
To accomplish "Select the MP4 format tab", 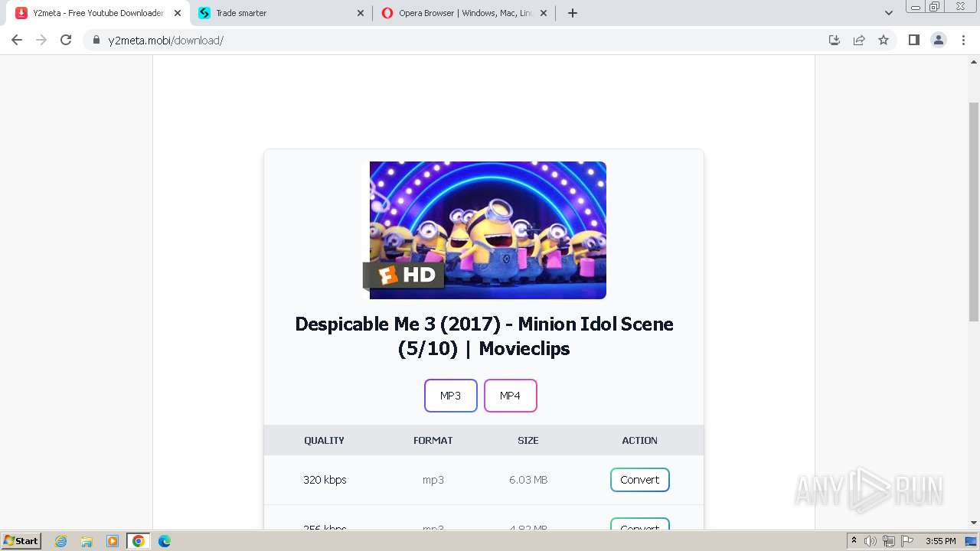I will click(511, 396).
